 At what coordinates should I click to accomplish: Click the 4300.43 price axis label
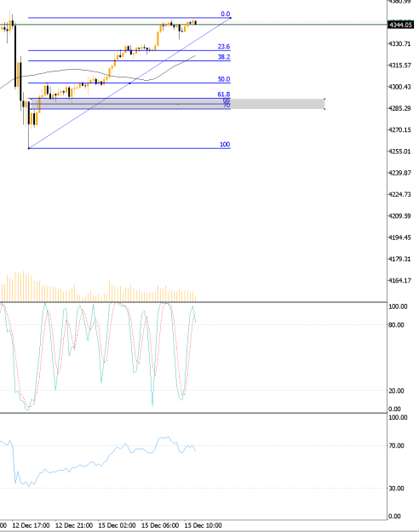click(399, 87)
